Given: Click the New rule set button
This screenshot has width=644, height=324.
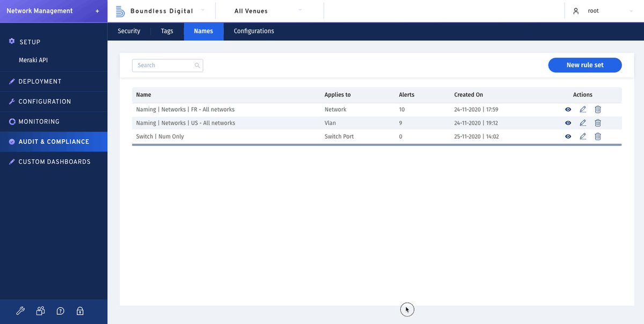Looking at the screenshot, I should point(585,65).
